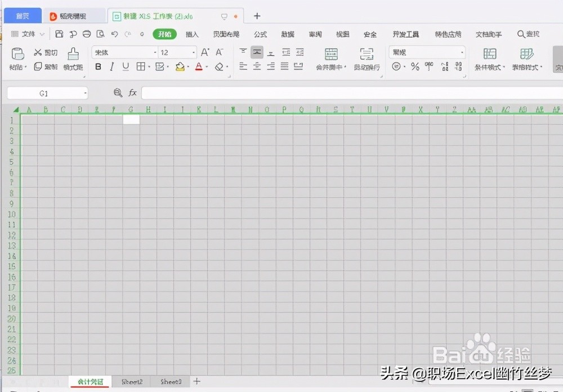The image size is (563, 392).
Task: Toggle Bold formatting
Action: click(x=99, y=66)
